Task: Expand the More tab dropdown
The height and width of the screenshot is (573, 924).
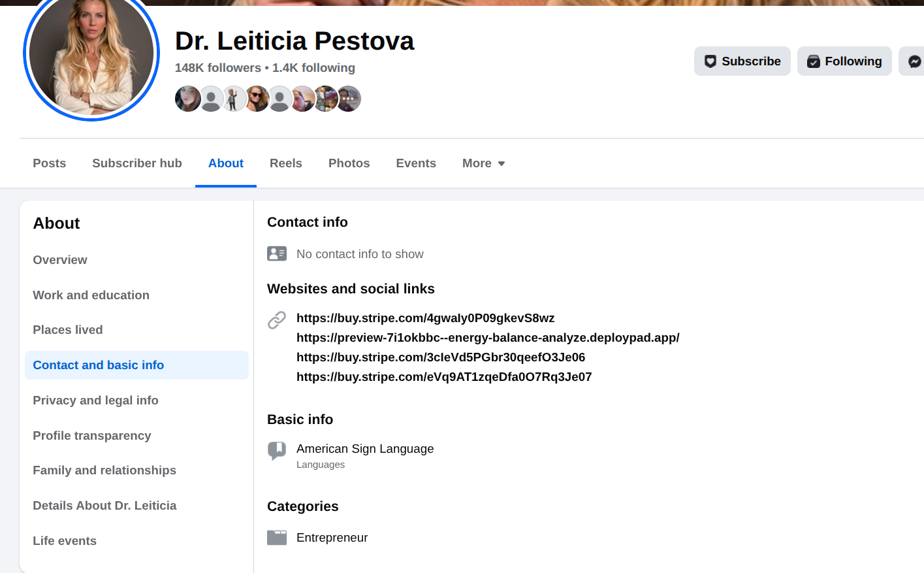Action: [x=483, y=163]
